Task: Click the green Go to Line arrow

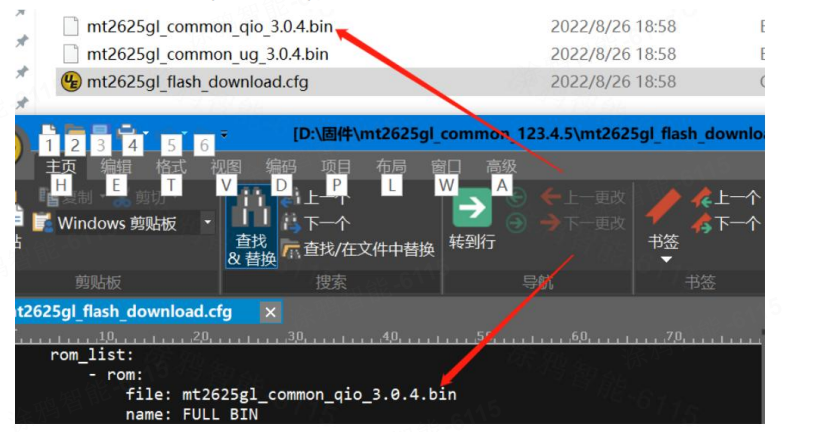Action: pos(472,207)
